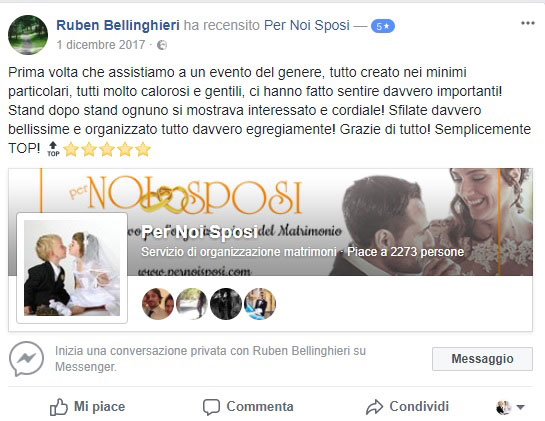Open the Per Noi Sposi link in header

point(307,25)
